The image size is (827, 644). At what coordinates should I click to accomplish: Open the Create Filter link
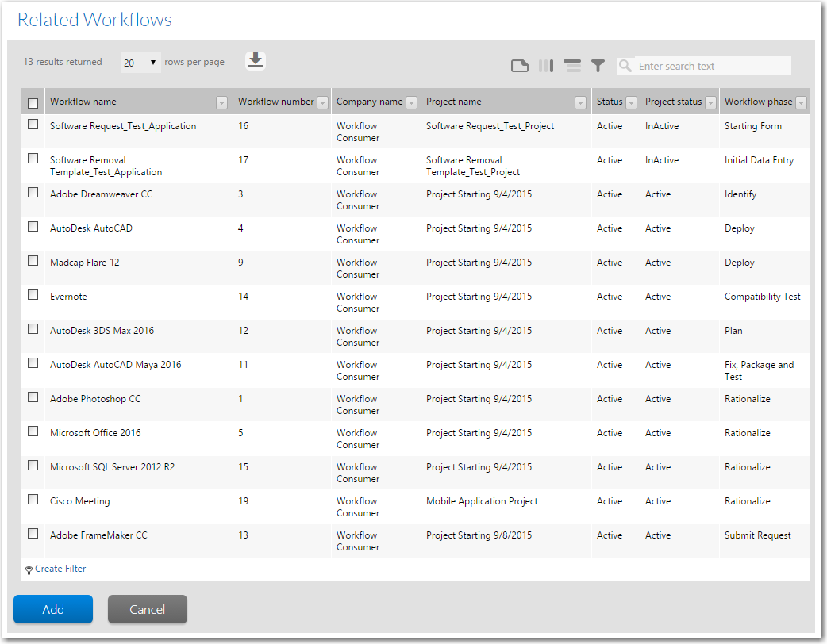[x=60, y=569]
